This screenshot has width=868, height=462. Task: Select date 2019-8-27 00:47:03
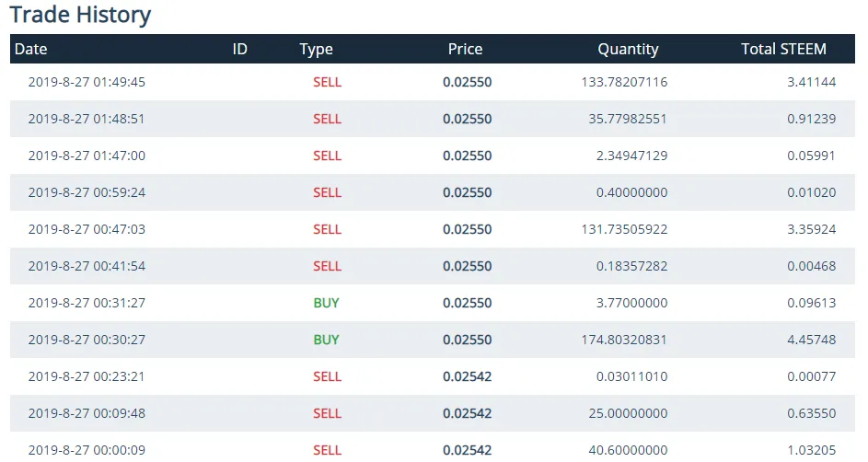point(87,229)
